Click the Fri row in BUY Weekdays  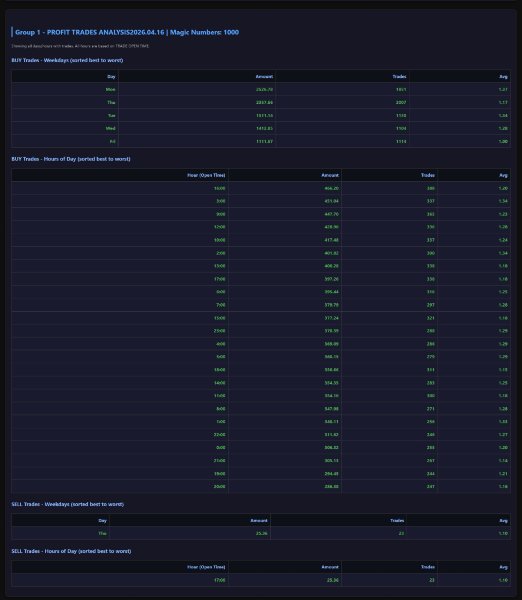(261, 141)
